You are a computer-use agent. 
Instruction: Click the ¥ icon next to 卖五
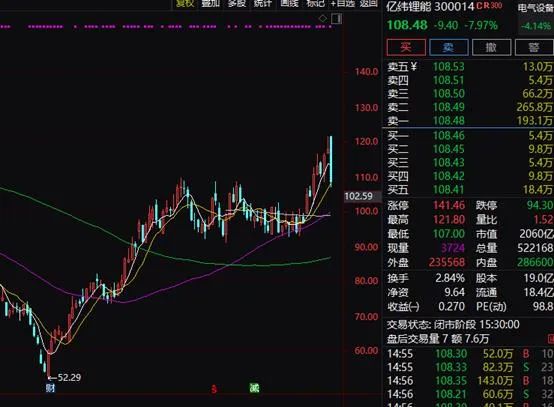pos(413,66)
